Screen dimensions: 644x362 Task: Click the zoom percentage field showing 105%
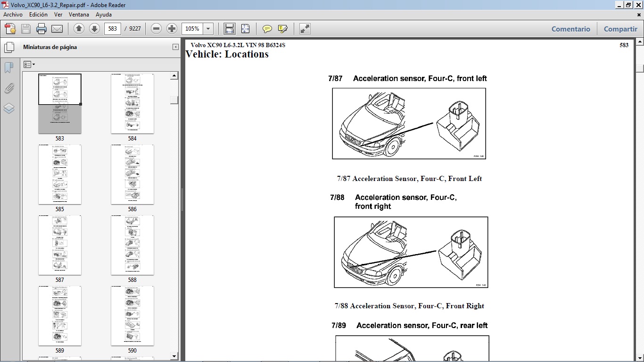pyautogui.click(x=193, y=29)
